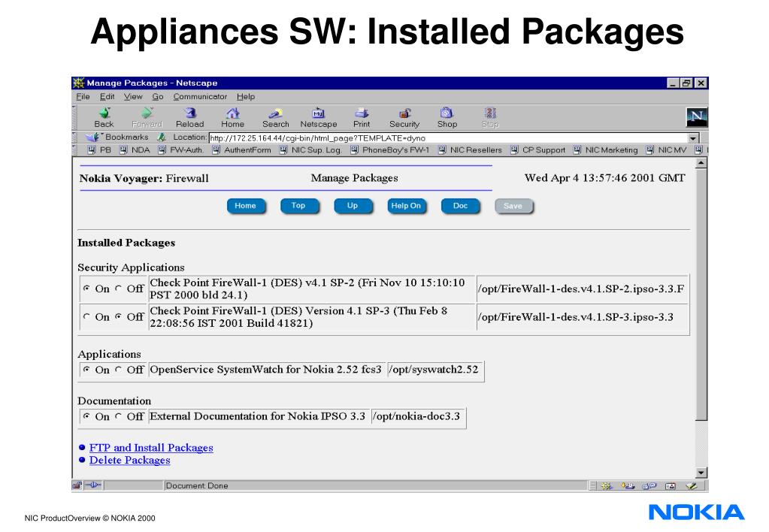769x532 pixels.
Task: Click the "Document: Done" status text
Action: pyautogui.click(x=197, y=486)
